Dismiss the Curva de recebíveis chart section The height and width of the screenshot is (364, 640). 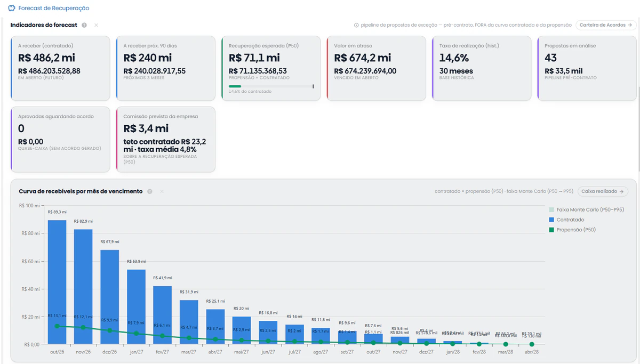click(x=162, y=191)
